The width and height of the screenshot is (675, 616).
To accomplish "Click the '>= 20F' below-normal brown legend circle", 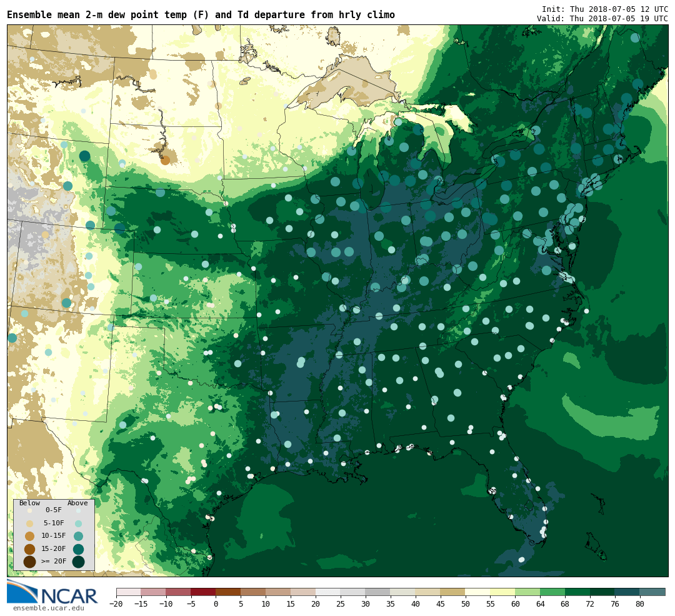I will (29, 562).
